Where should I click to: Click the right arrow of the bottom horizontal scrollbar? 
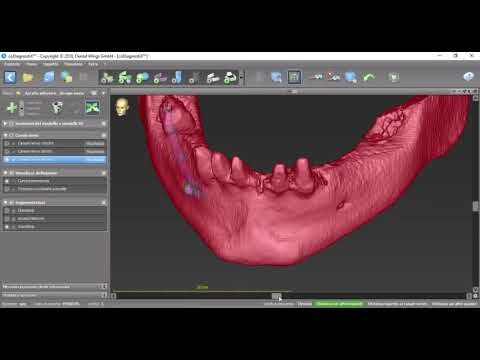click(469, 296)
